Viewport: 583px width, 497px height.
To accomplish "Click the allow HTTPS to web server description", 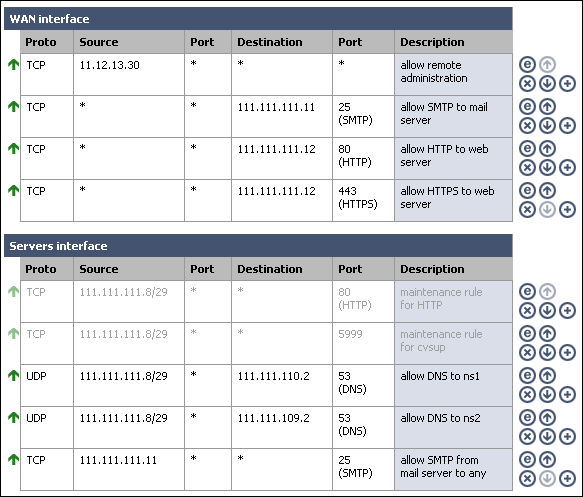I will (447, 197).
